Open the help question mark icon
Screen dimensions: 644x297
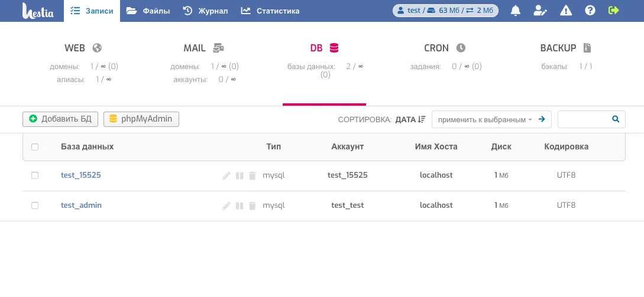[590, 11]
